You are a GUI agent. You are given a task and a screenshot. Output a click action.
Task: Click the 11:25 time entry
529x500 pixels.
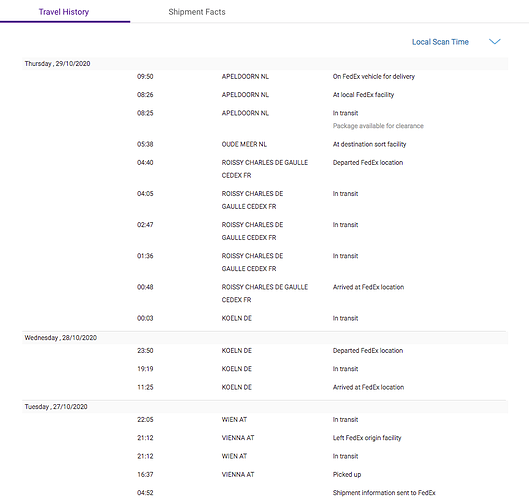[145, 387]
